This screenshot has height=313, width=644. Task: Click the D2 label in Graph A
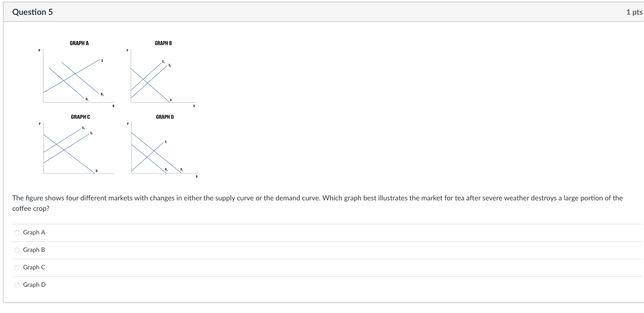point(102,94)
